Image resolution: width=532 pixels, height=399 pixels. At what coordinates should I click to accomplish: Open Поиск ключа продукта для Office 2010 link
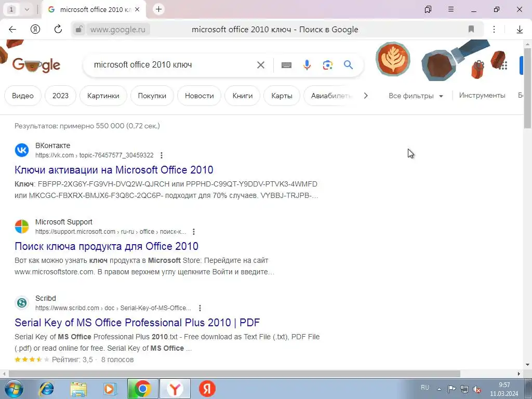[x=107, y=246]
